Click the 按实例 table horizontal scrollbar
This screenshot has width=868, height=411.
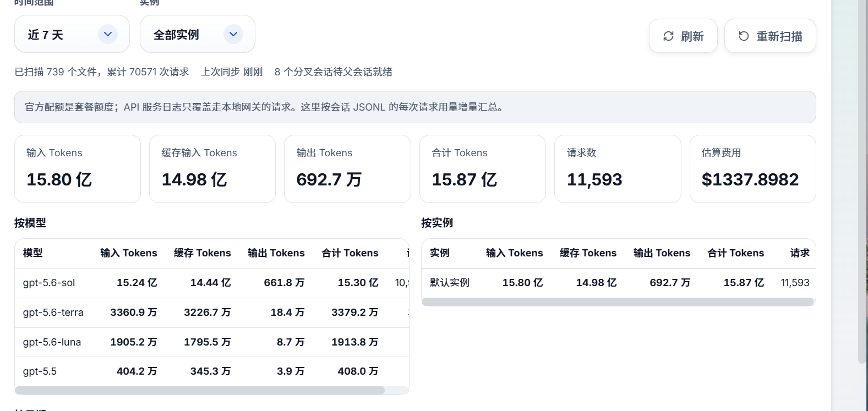pos(618,302)
